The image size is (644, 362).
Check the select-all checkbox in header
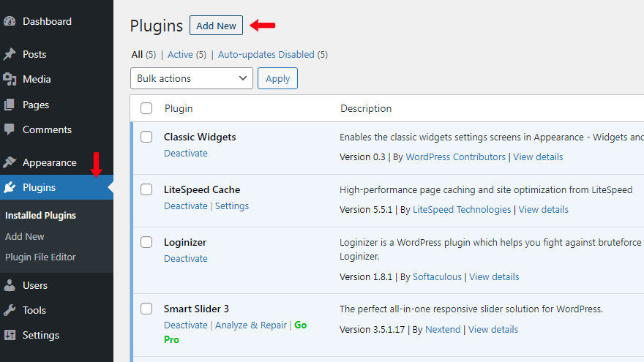pos(146,109)
